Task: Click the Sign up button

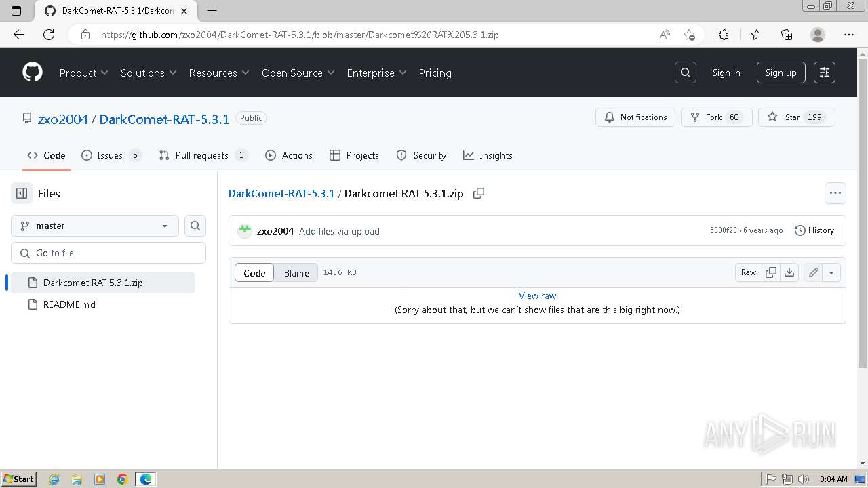Action: (781, 73)
